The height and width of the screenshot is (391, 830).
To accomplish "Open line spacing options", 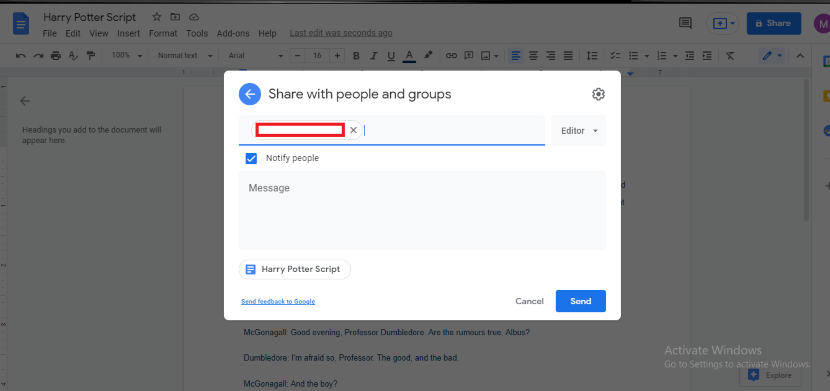I will 592,56.
